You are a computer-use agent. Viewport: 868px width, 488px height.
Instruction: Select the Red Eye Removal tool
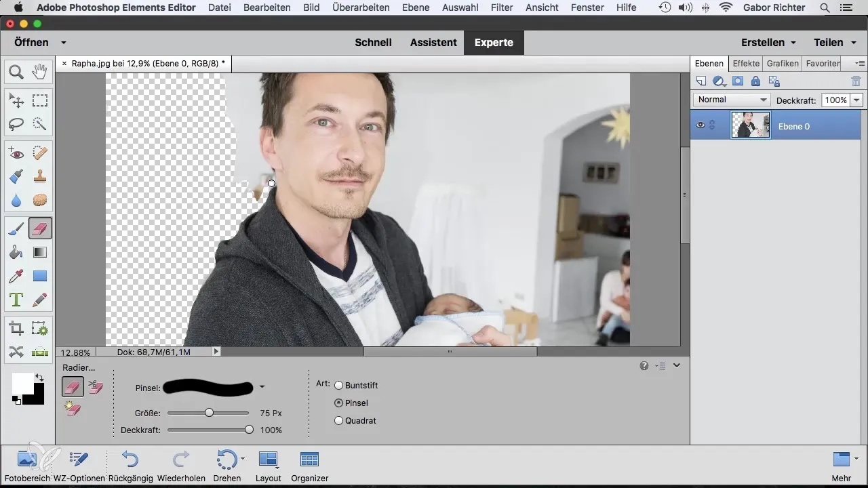16,154
